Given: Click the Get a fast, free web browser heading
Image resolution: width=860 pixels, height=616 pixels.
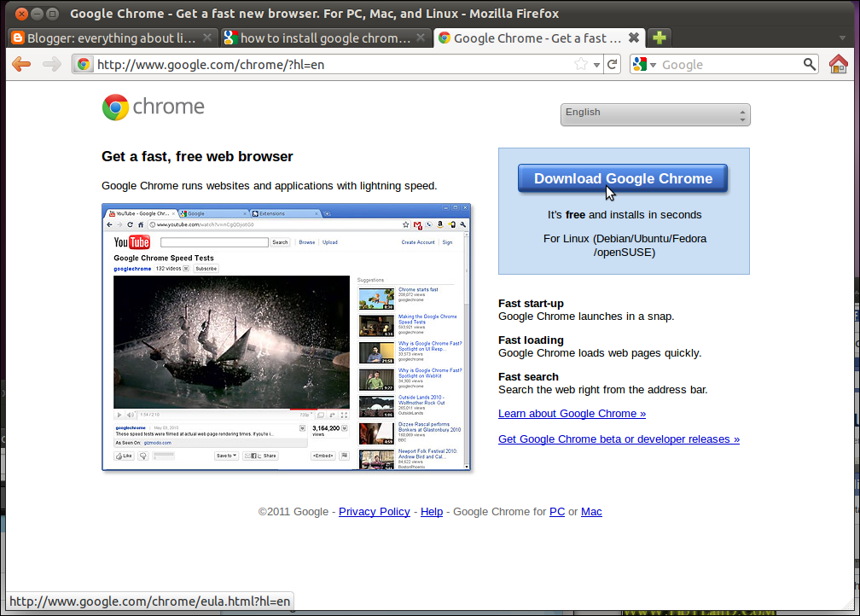Looking at the screenshot, I should coord(197,156).
